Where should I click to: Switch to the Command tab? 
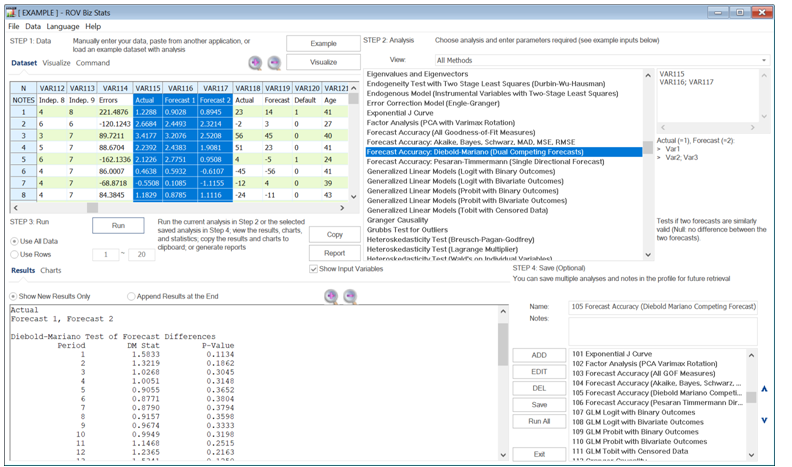coord(93,63)
